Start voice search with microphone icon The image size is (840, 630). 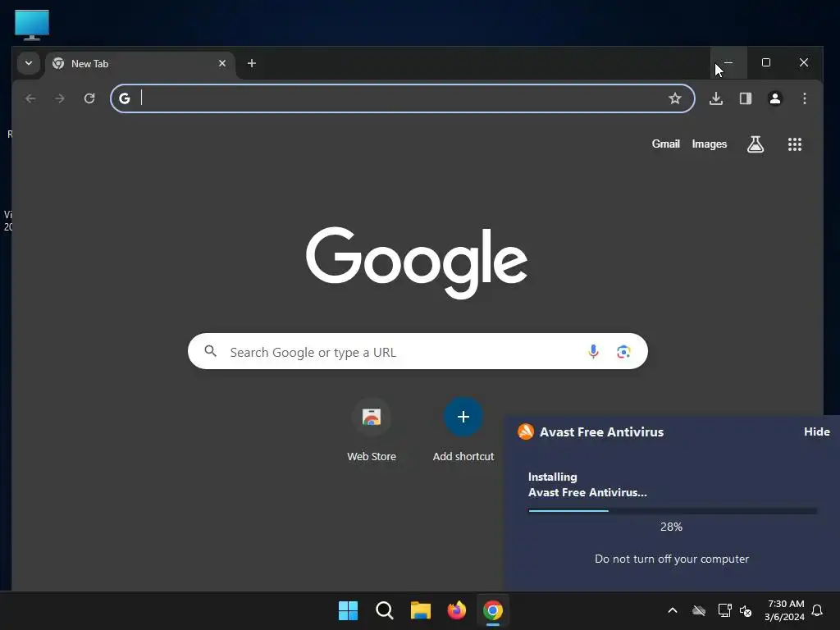[x=593, y=351]
